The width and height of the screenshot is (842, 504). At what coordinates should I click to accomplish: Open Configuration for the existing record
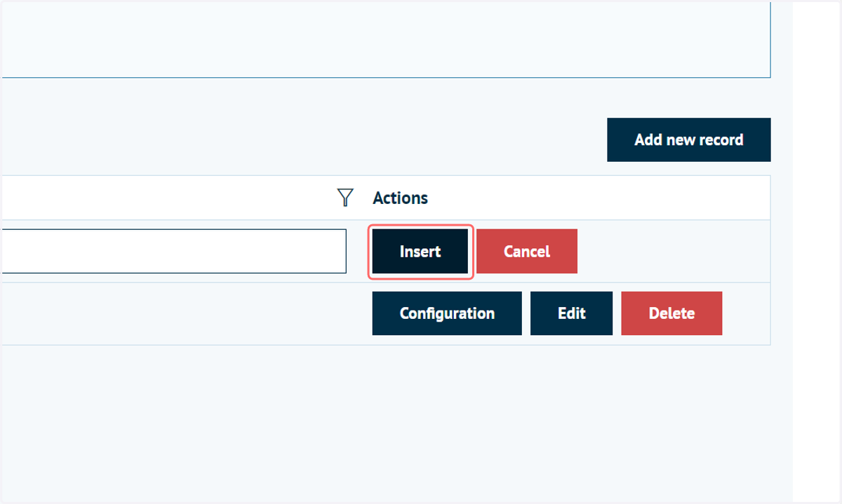coord(447,313)
